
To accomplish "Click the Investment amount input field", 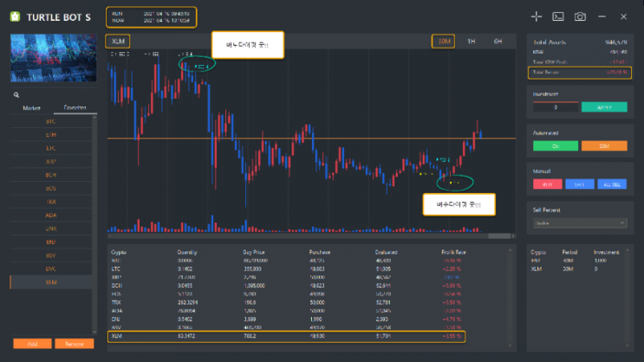I will pyautogui.click(x=556, y=107).
